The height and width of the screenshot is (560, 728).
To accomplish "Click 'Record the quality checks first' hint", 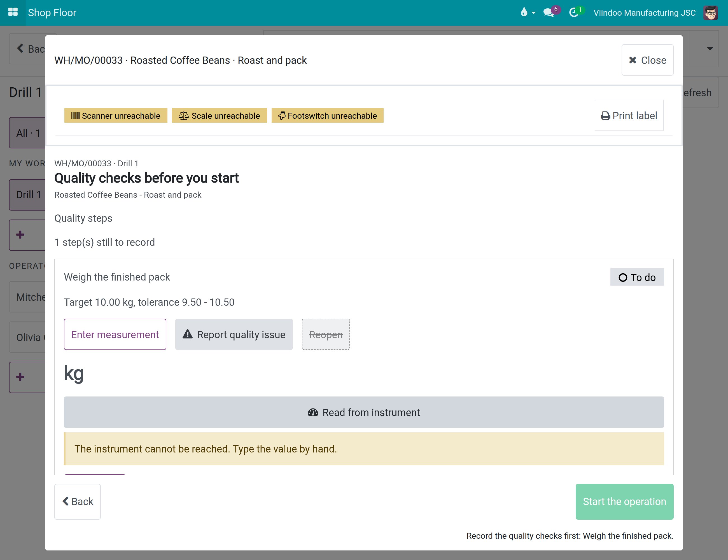I will (570, 536).
